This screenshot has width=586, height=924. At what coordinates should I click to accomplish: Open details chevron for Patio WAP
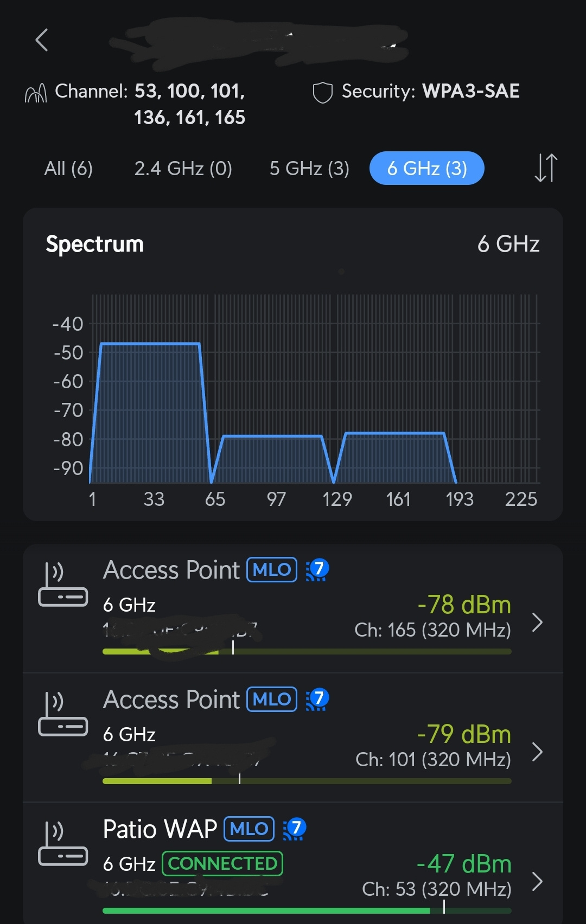[537, 882]
